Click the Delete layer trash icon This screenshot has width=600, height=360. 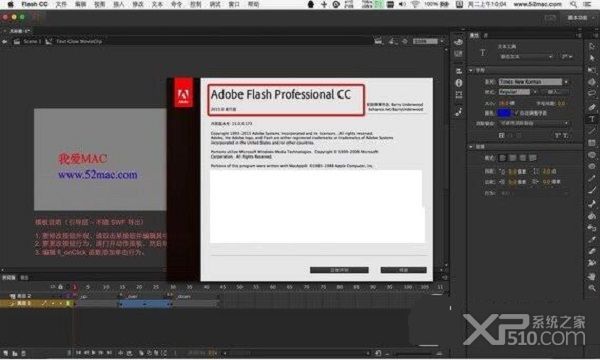coord(23,353)
